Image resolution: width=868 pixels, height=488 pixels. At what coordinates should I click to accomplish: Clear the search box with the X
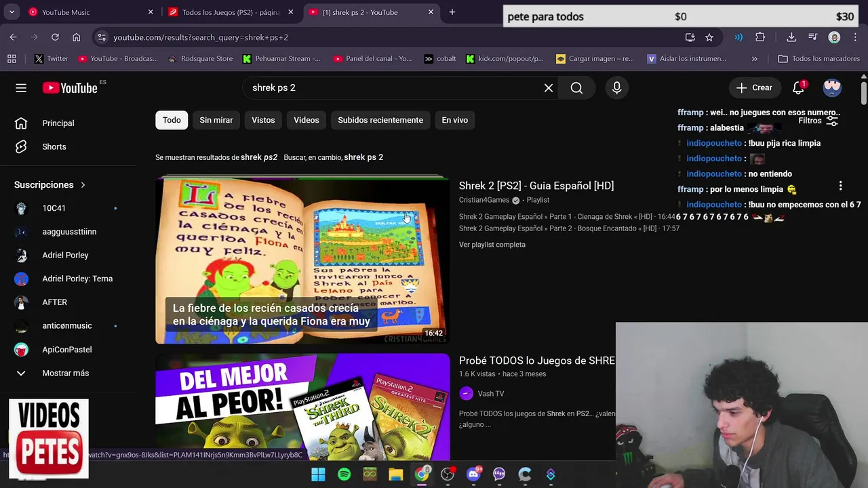(549, 87)
